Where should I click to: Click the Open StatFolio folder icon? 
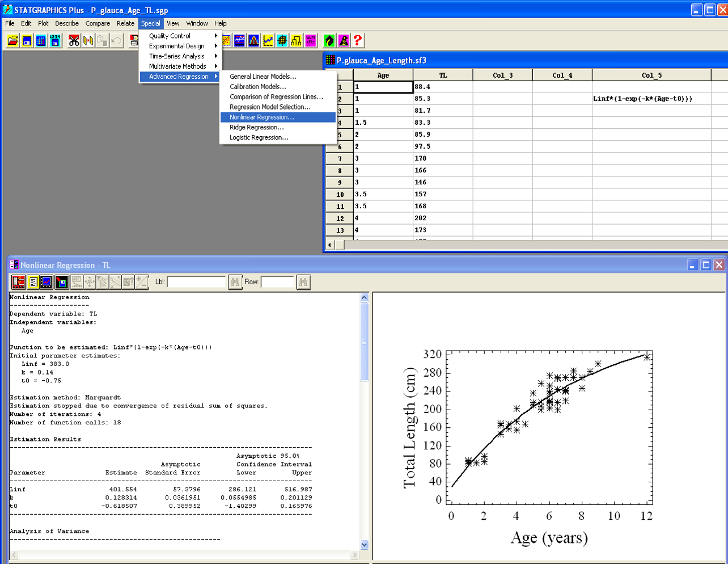[12, 40]
